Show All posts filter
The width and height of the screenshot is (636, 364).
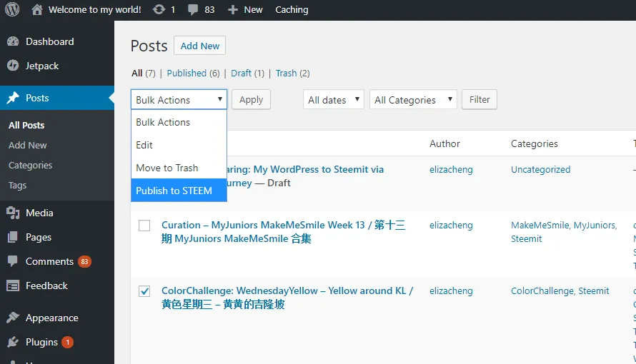coord(136,74)
